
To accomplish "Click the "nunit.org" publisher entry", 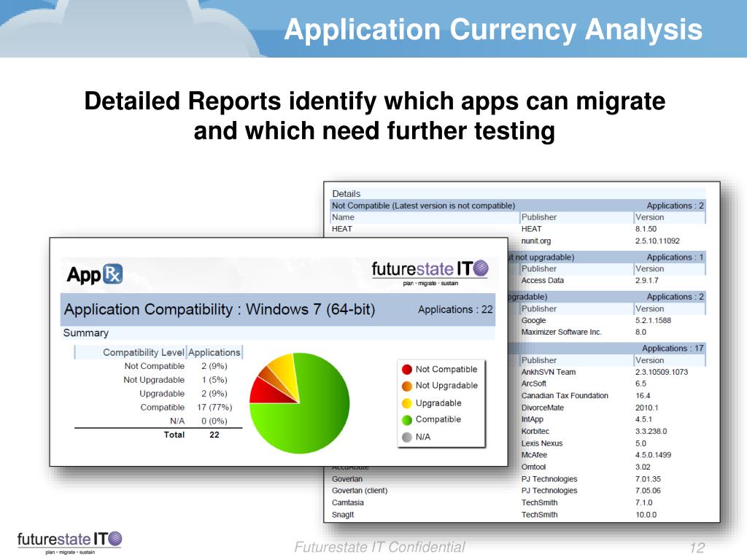I will [536, 241].
